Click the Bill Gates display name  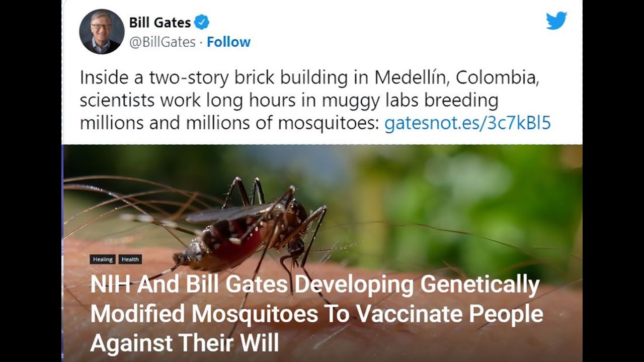[160, 23]
